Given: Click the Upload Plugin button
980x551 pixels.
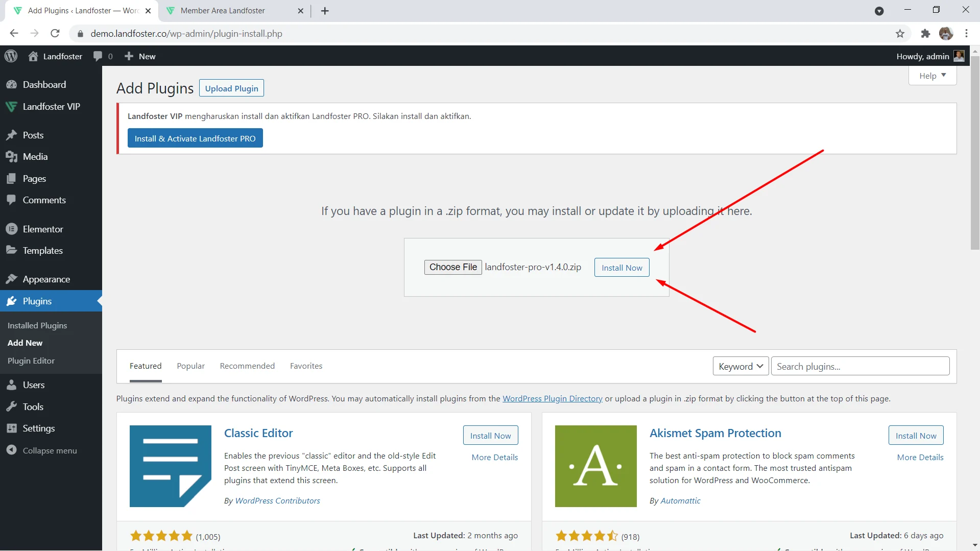Looking at the screenshot, I should (231, 88).
